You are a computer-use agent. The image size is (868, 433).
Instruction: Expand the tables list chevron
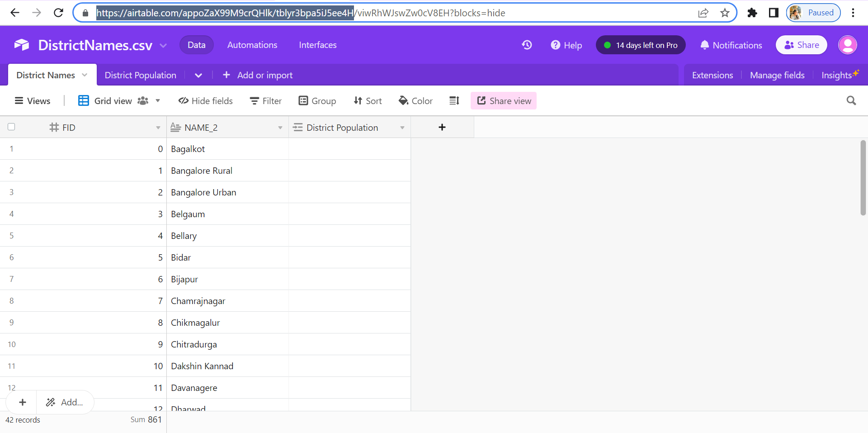pos(198,75)
